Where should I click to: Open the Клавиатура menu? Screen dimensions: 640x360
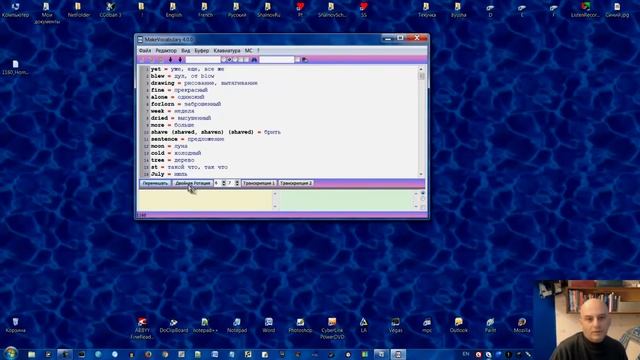point(227,51)
